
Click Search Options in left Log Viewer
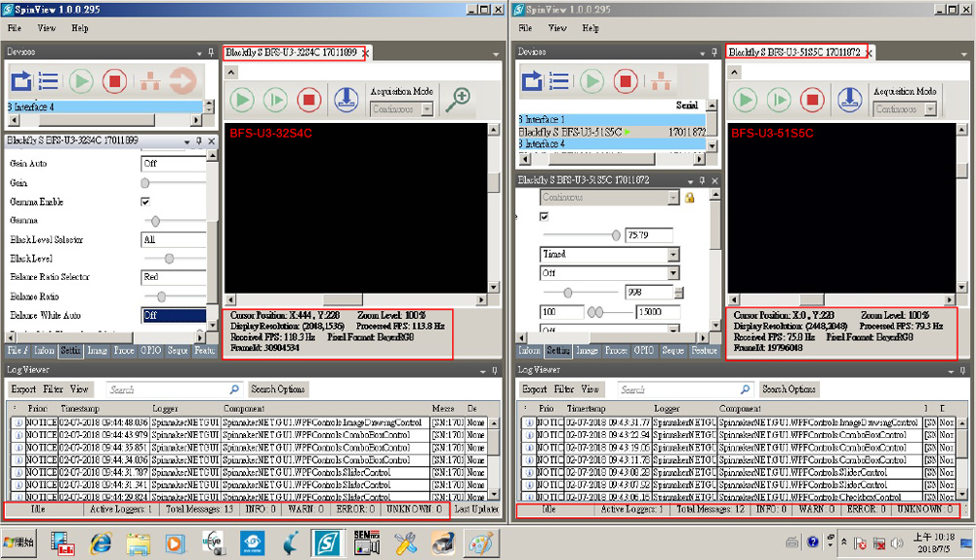tap(278, 389)
